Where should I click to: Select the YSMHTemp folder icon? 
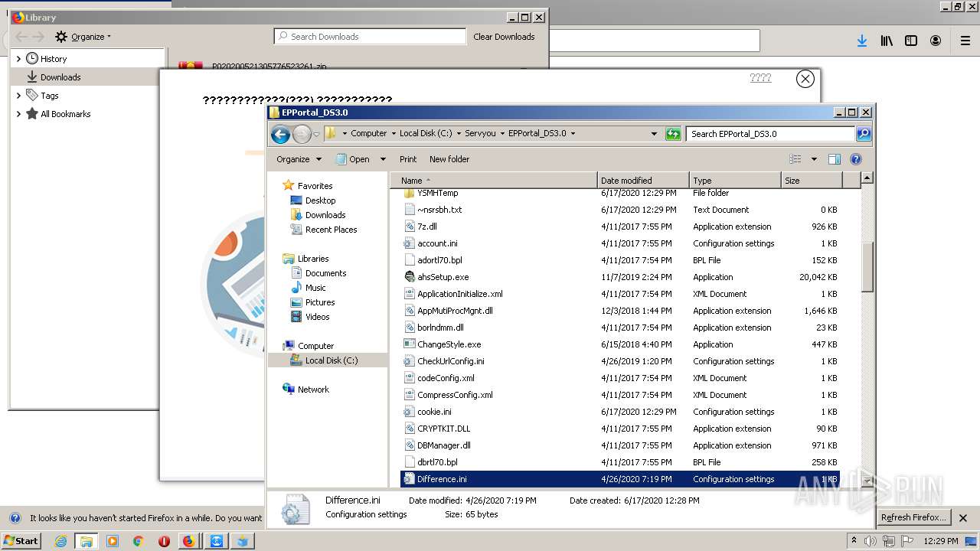coord(410,194)
